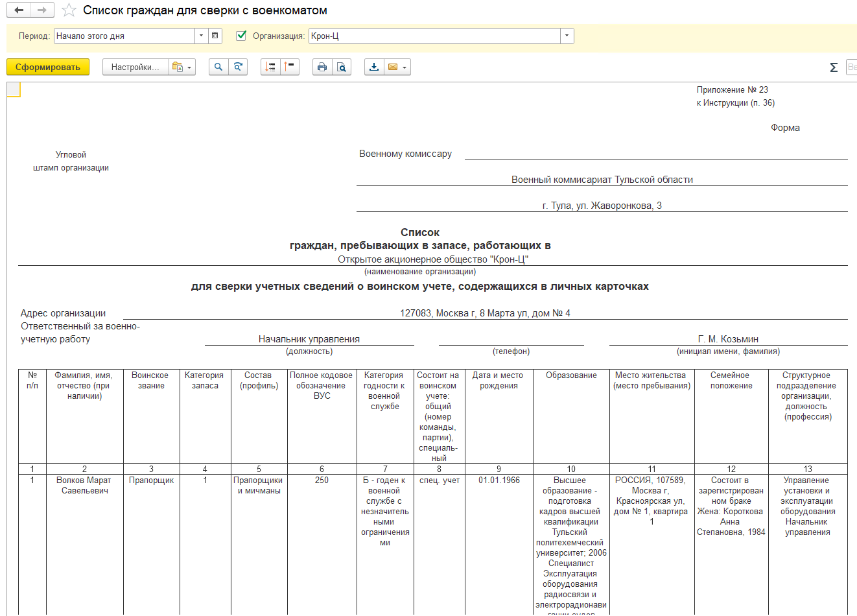Screen dimensions: 857x616
Task: Go forward with the right arrow button
Action: click(42, 10)
